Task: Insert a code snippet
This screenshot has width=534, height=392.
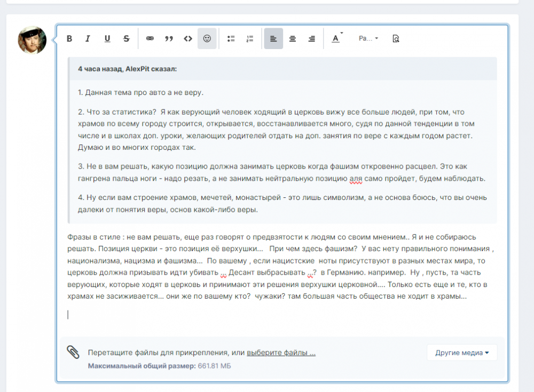Action: tap(188, 38)
